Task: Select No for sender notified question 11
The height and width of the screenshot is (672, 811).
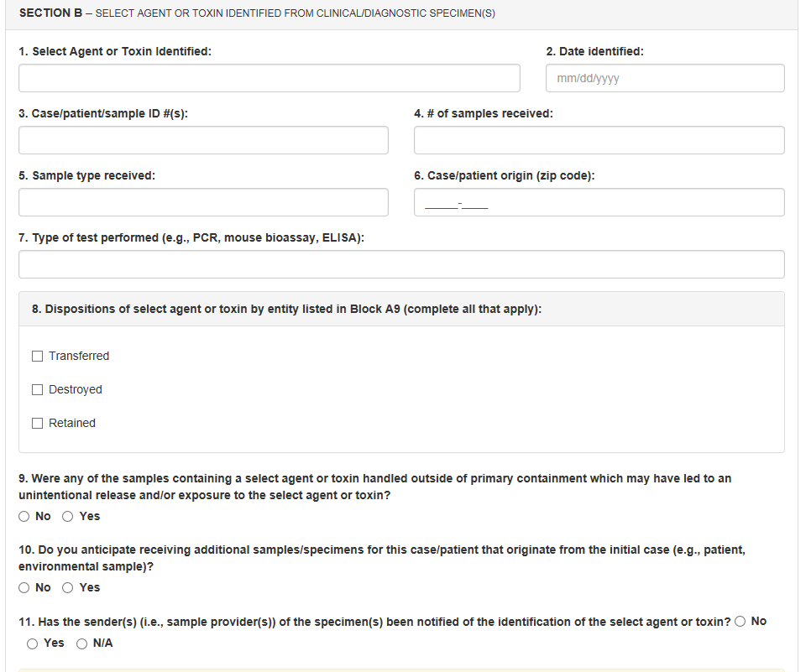Action: pos(740,622)
